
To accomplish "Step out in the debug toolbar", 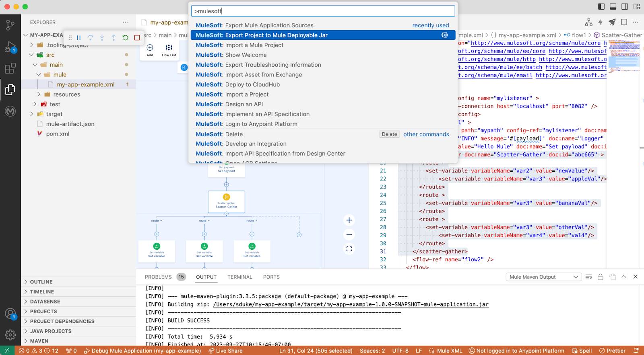I will click(114, 37).
